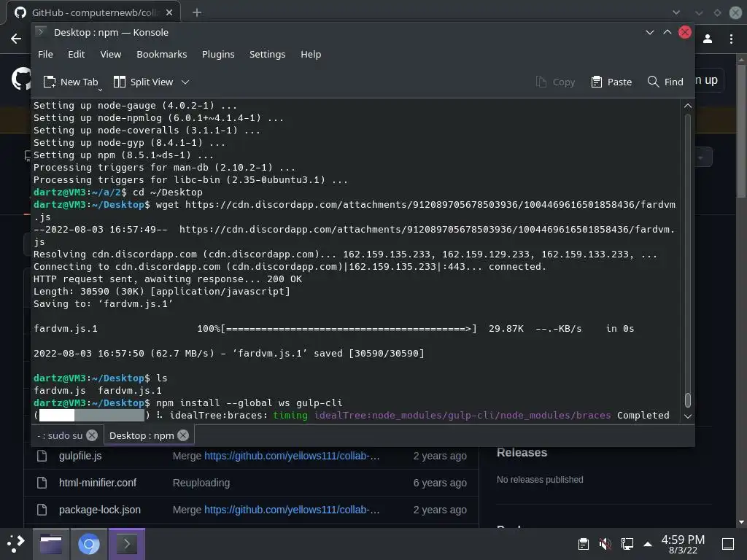Close the Konsole window
747x560 pixels.
[684, 32]
